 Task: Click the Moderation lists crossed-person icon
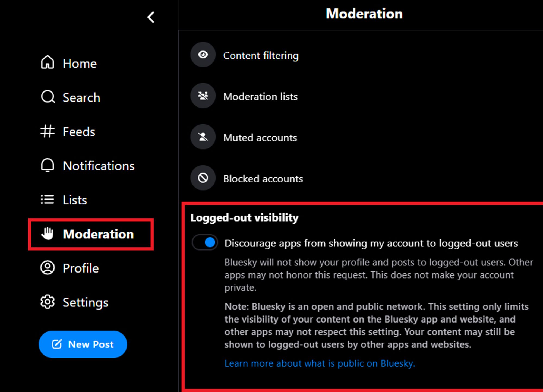[x=204, y=96]
